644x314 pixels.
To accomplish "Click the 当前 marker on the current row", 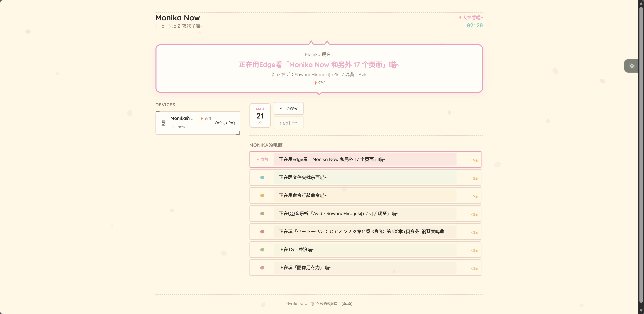I will tap(262, 159).
